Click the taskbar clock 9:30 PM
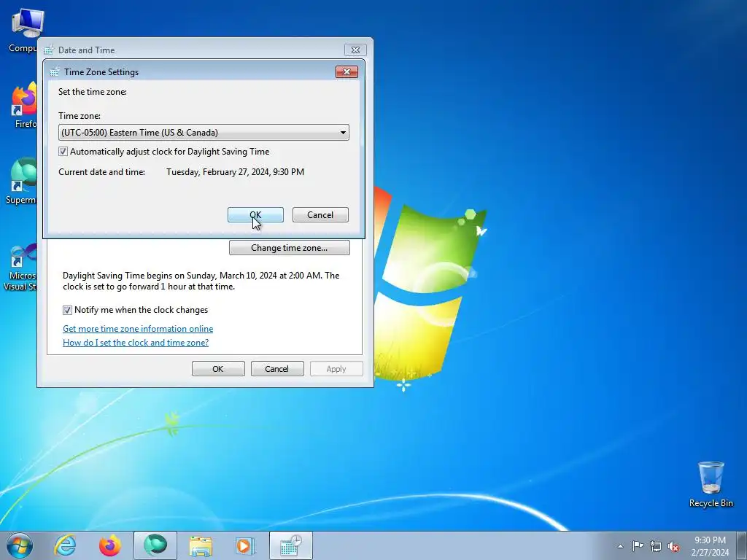The height and width of the screenshot is (560, 747). click(710, 545)
